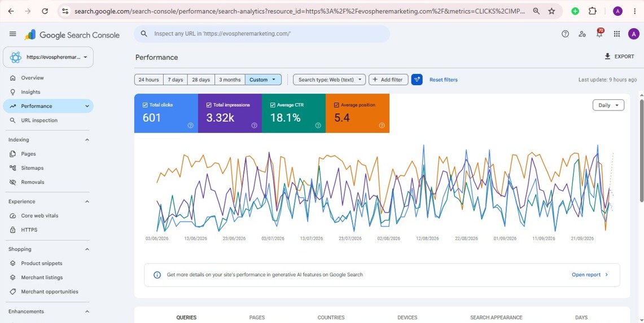Viewport: 644px width, 323px height.
Task: Click the Average CTR help icon
Action: [318, 126]
